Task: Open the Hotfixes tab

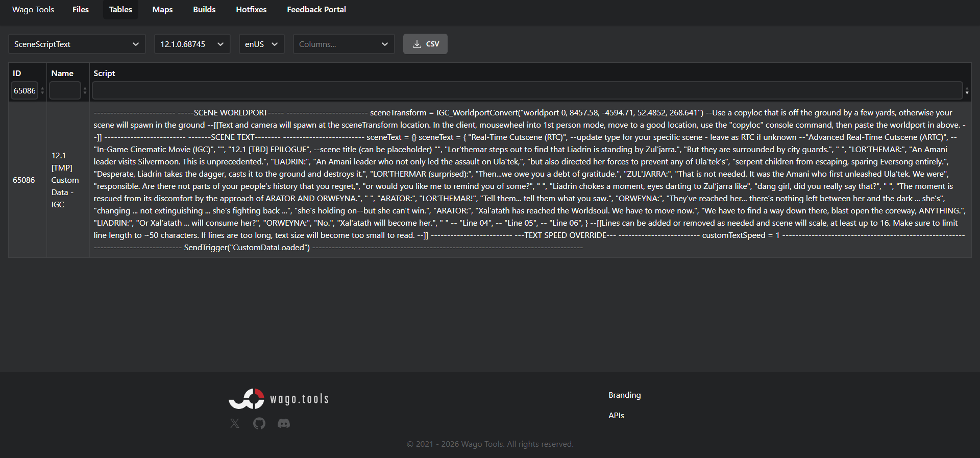Action: 251,9
